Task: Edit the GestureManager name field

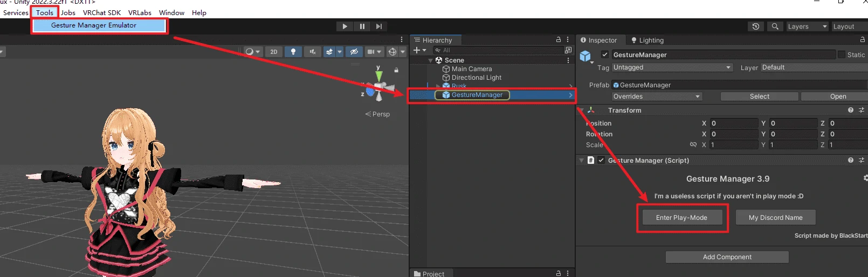Action: (x=724, y=54)
